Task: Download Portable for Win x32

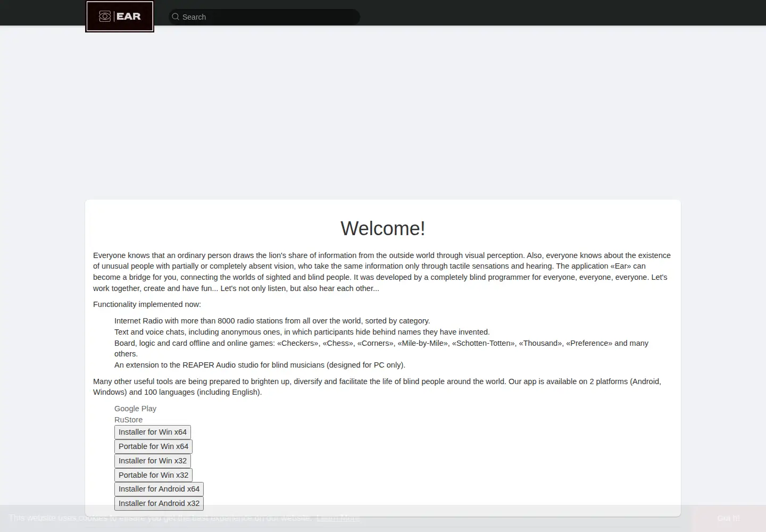Action: [x=153, y=475]
